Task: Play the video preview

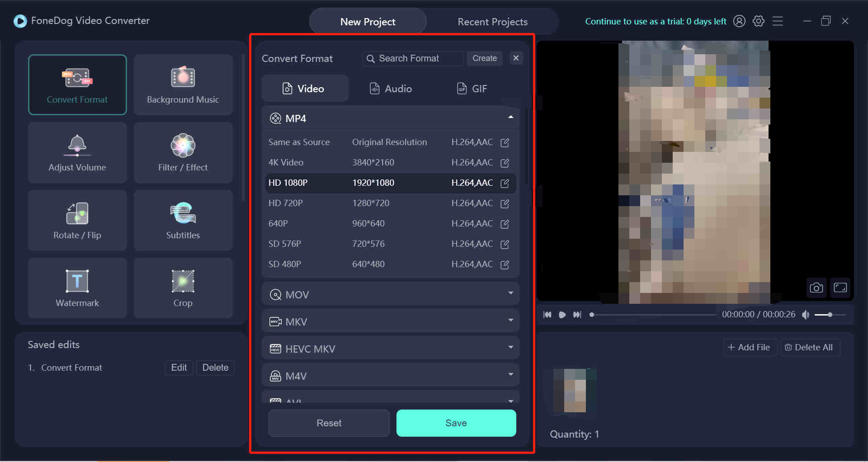Action: pos(562,315)
